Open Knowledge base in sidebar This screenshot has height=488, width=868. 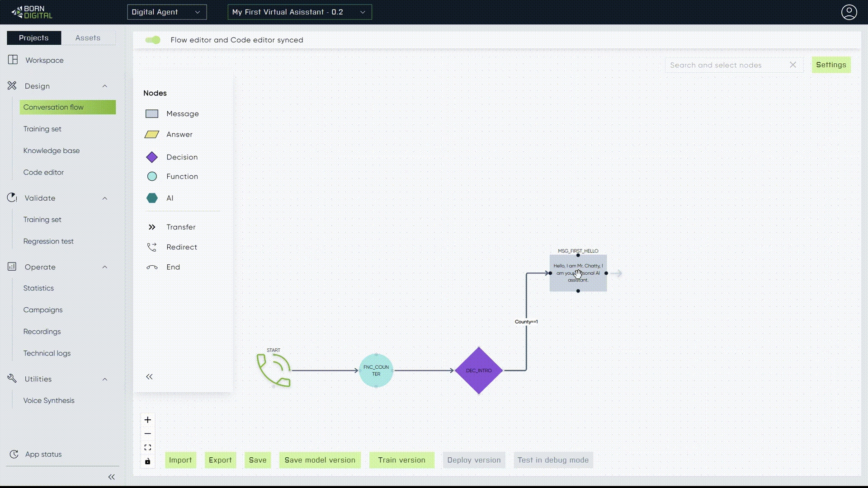[x=52, y=150]
